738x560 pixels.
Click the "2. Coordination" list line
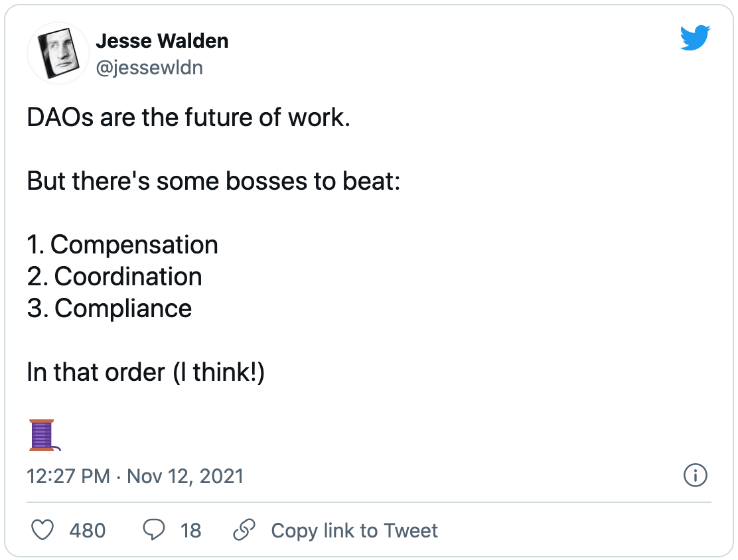point(115,277)
